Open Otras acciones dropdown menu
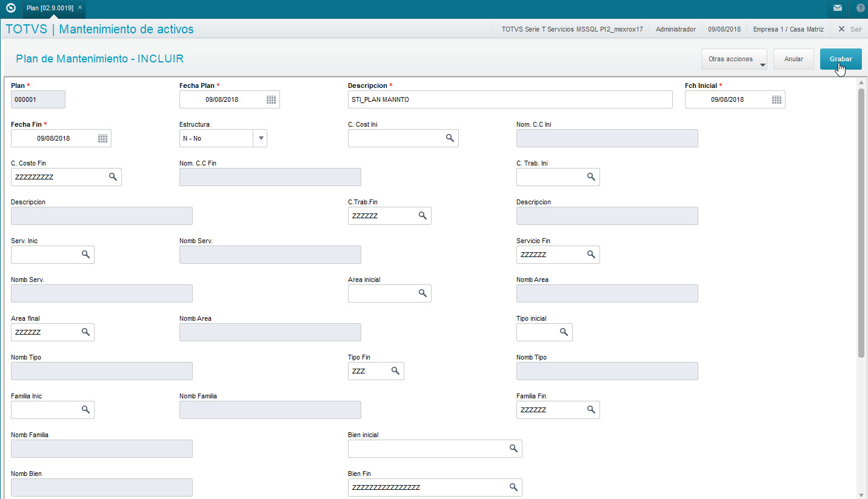868x499 pixels. pyautogui.click(x=735, y=59)
